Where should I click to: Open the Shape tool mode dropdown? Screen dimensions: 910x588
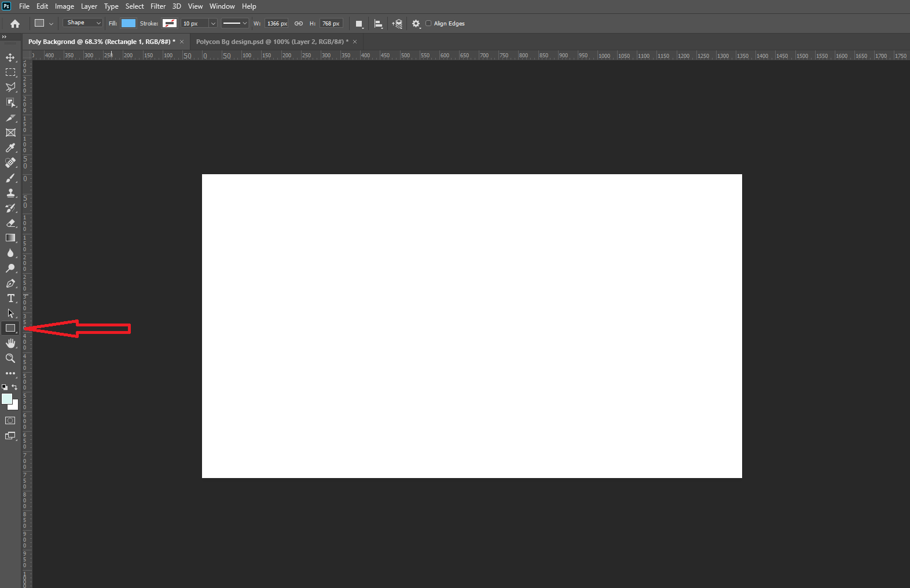pyautogui.click(x=83, y=23)
